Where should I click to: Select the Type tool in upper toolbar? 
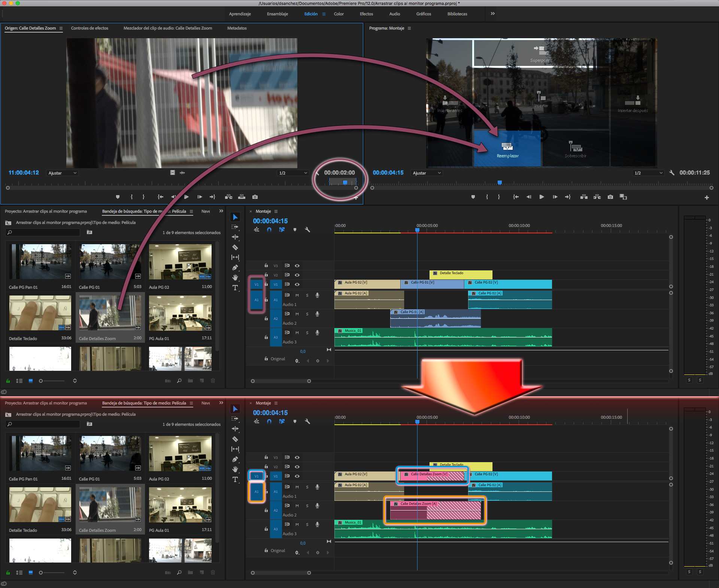coord(235,288)
